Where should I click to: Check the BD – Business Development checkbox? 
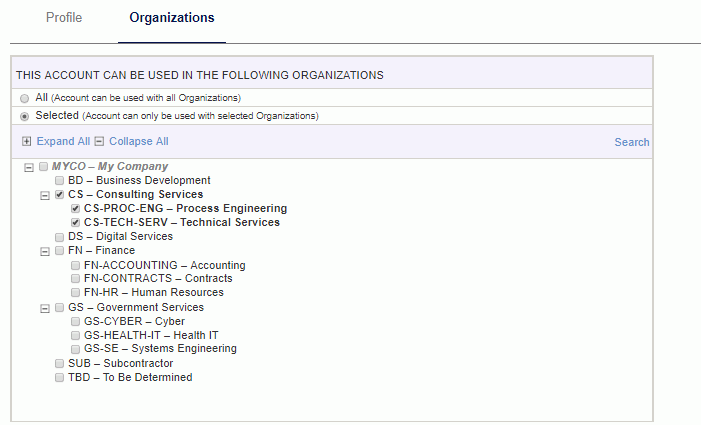click(x=60, y=181)
